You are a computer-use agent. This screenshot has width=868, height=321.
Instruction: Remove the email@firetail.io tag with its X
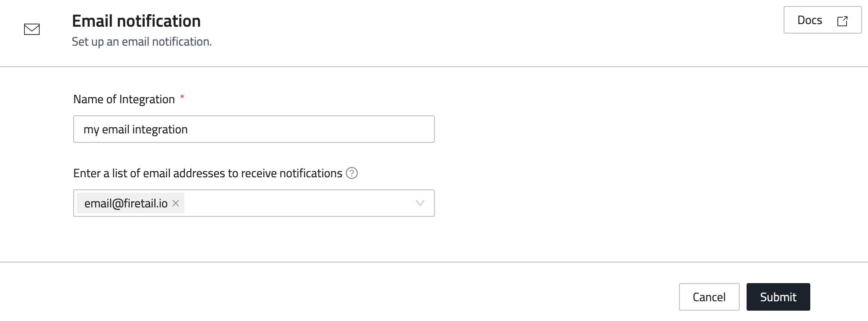pyautogui.click(x=176, y=203)
